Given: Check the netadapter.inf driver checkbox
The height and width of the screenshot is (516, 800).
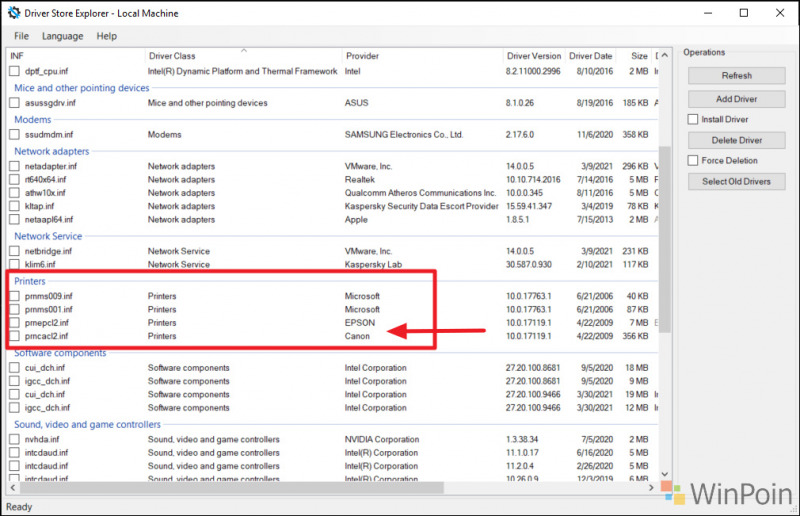Looking at the screenshot, I should point(14,166).
